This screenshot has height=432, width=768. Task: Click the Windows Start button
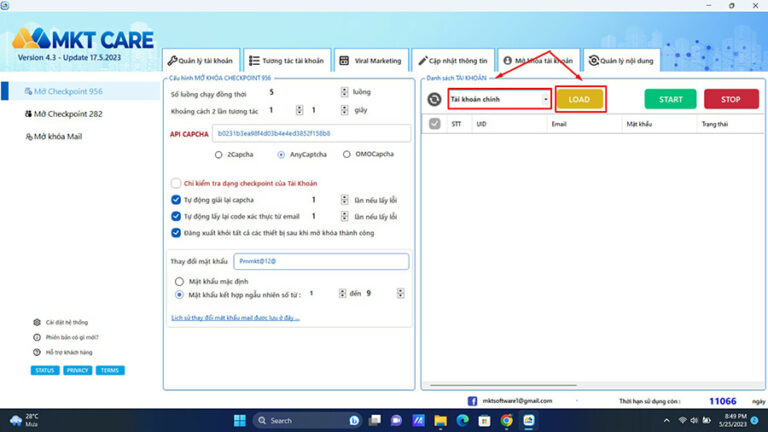pos(239,420)
